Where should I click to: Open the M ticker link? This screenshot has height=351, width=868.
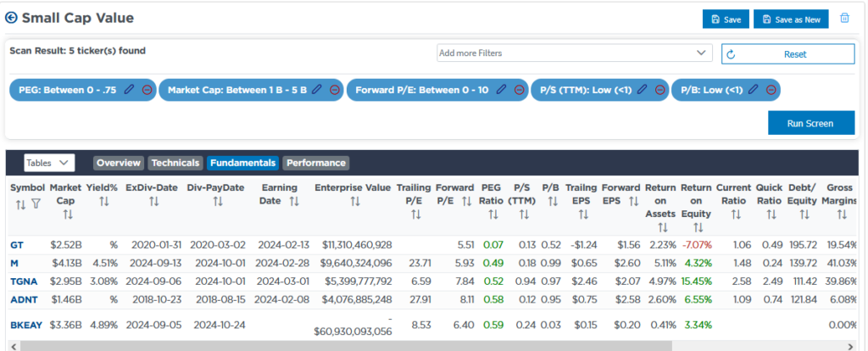[14, 263]
